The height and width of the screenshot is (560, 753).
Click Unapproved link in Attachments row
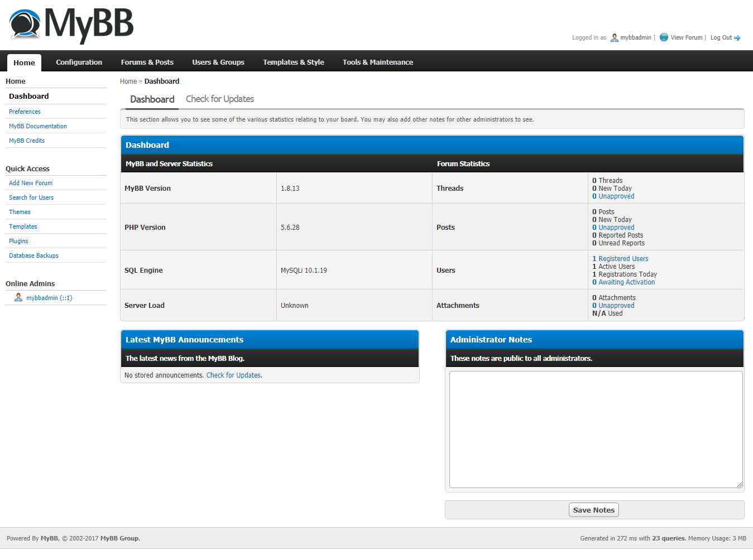(x=613, y=306)
